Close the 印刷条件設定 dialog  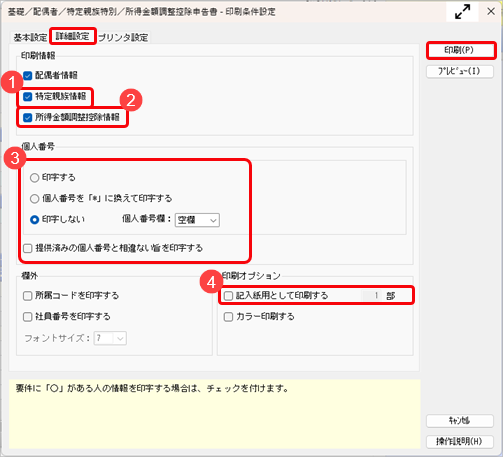click(x=491, y=12)
